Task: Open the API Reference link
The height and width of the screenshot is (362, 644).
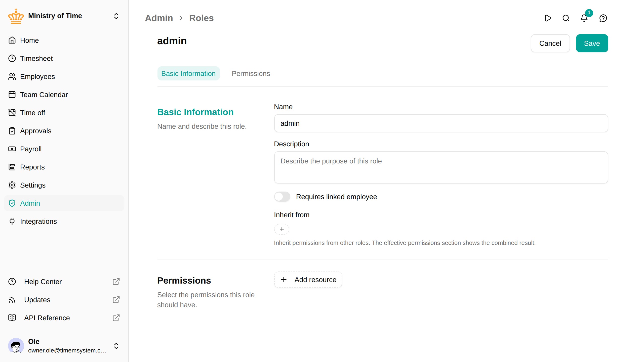Action: click(x=64, y=318)
